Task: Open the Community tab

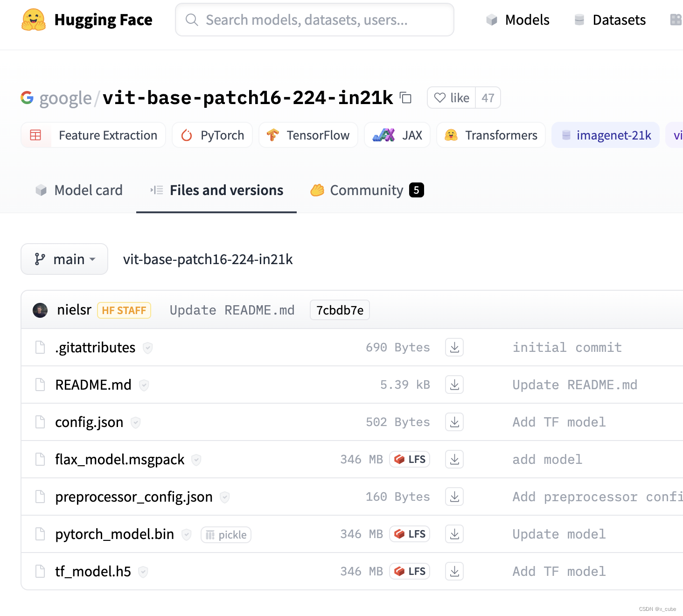Action: pyautogui.click(x=367, y=190)
